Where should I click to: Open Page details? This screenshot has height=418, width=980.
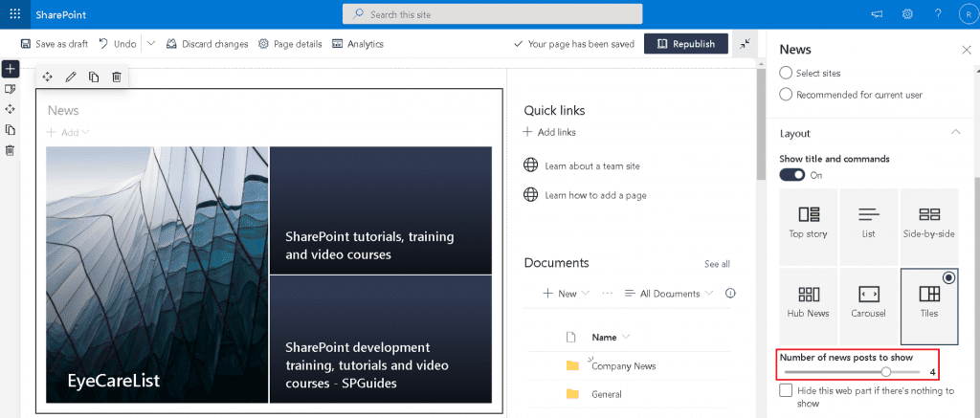[x=290, y=44]
